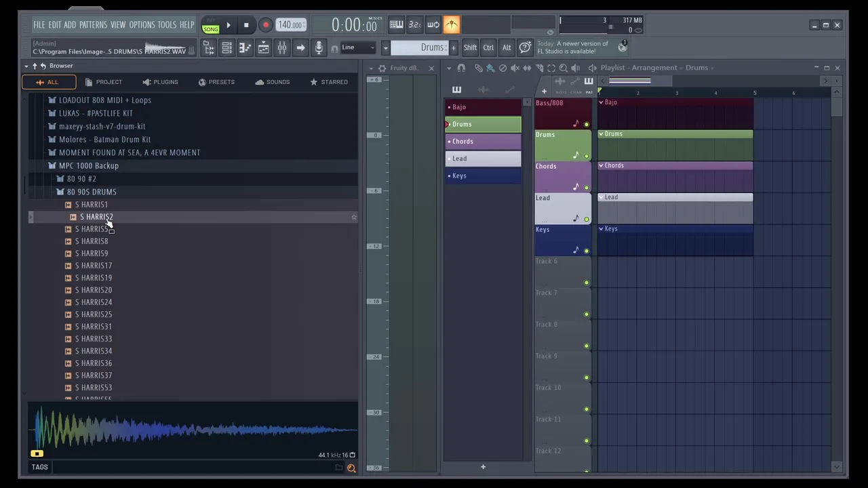
Task: Click the Record button
Action: (x=266, y=26)
